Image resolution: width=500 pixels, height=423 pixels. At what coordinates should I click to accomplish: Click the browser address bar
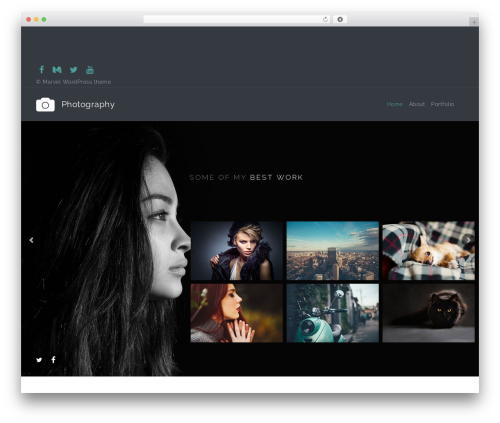pyautogui.click(x=237, y=19)
